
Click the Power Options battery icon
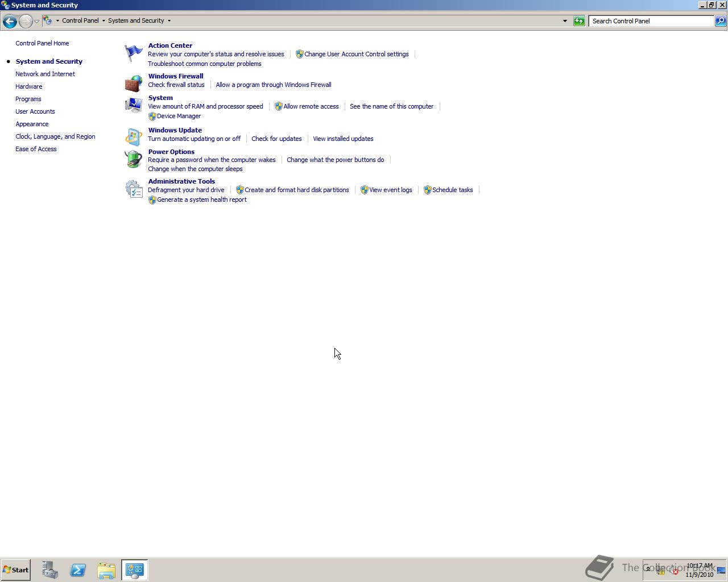pos(134,159)
